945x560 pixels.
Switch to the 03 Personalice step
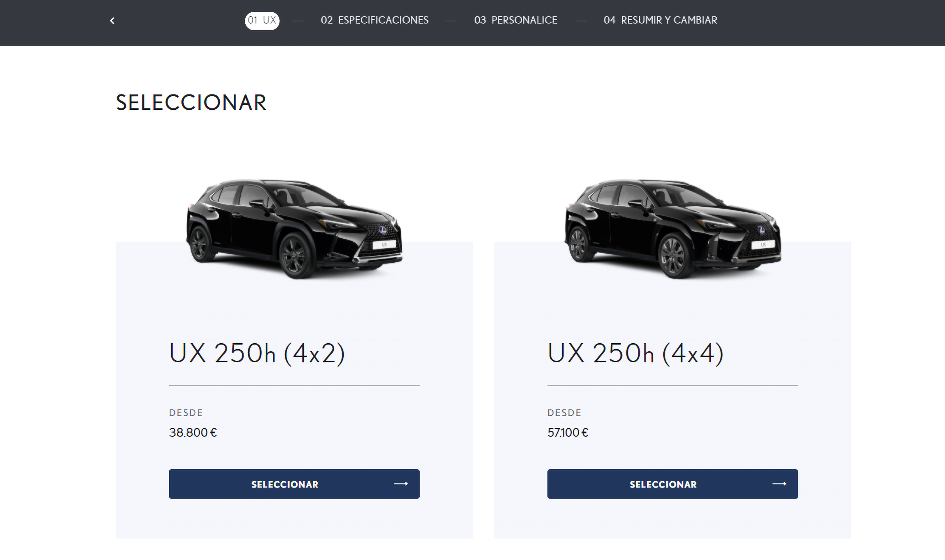[x=516, y=20]
